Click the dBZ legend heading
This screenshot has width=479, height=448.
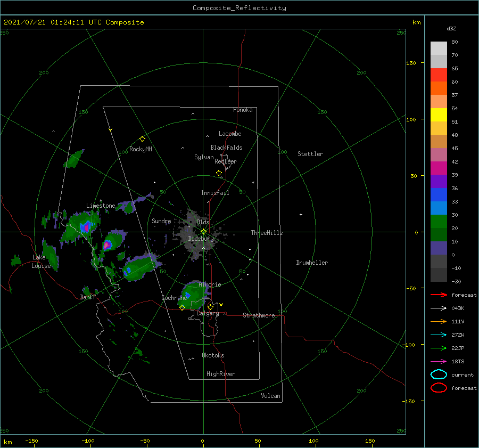click(451, 28)
